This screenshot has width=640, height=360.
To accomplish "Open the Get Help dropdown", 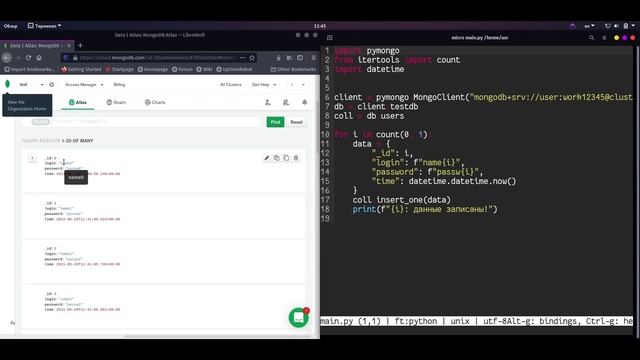I will 264,84.
